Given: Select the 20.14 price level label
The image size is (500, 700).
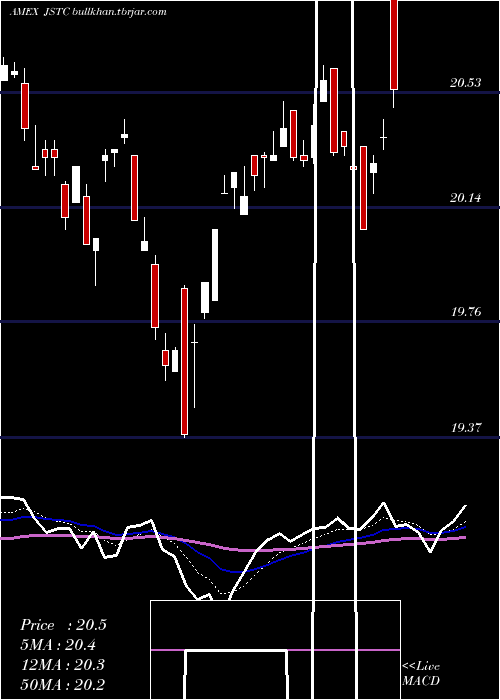Looking at the screenshot, I should click(466, 197).
